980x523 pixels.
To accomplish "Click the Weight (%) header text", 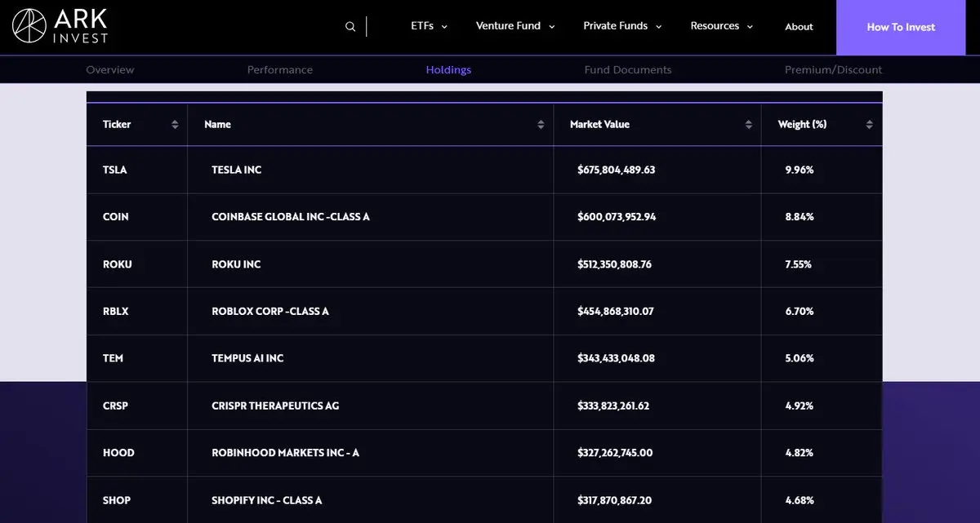I will 802,125.
